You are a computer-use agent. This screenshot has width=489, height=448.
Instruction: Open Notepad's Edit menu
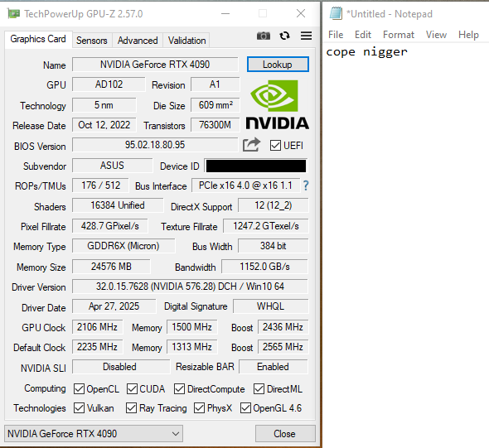pyautogui.click(x=363, y=35)
